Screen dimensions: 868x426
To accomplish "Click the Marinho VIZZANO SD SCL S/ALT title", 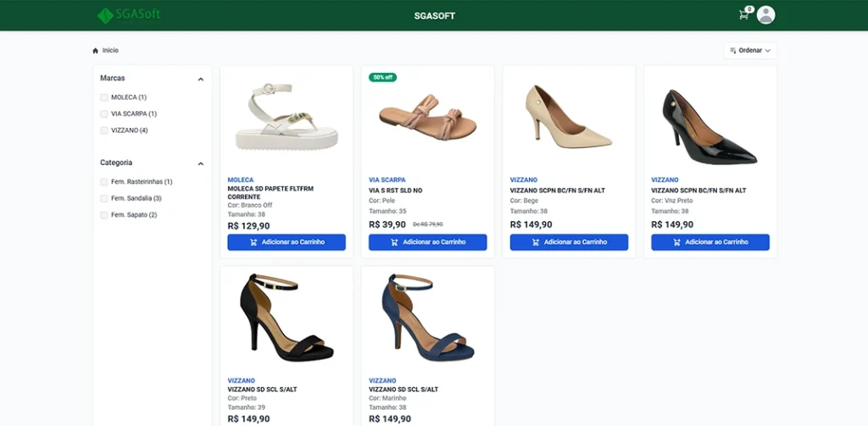I will coord(403,390).
